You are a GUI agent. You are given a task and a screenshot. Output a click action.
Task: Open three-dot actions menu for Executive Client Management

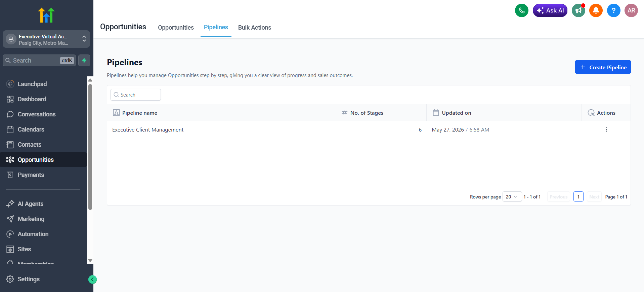[x=606, y=130]
